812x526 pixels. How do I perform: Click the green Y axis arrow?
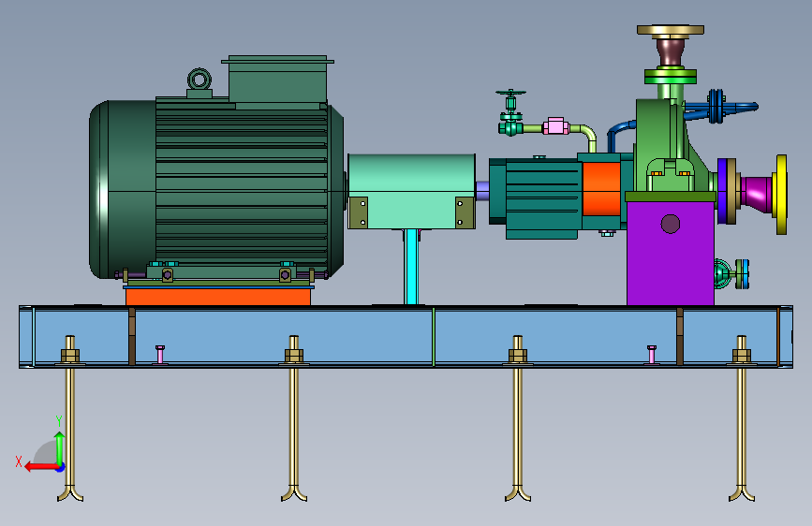click(60, 448)
